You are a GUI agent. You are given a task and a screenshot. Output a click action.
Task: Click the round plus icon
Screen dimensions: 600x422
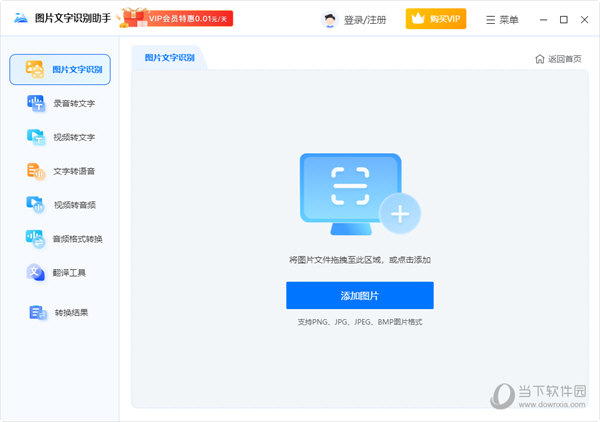coord(400,213)
